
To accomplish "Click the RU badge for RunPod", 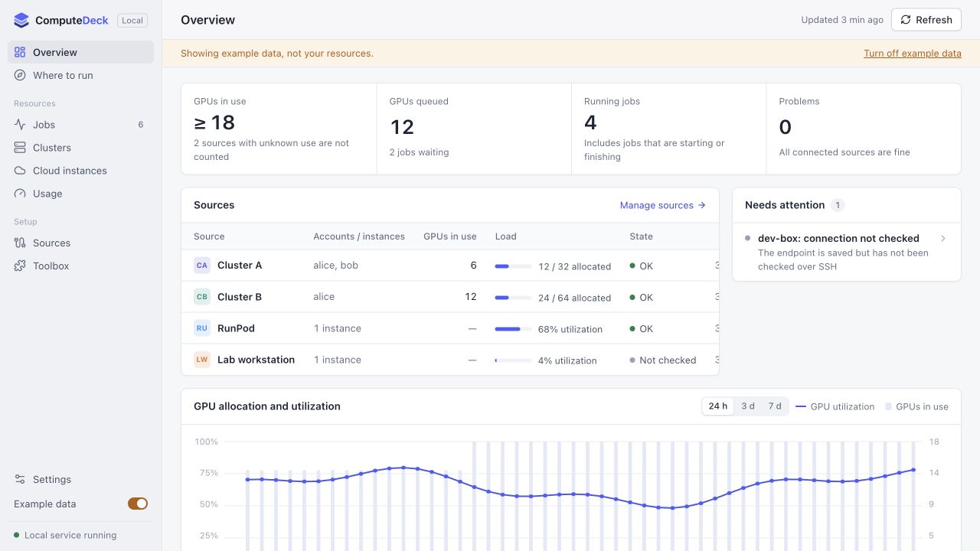I will tap(202, 328).
